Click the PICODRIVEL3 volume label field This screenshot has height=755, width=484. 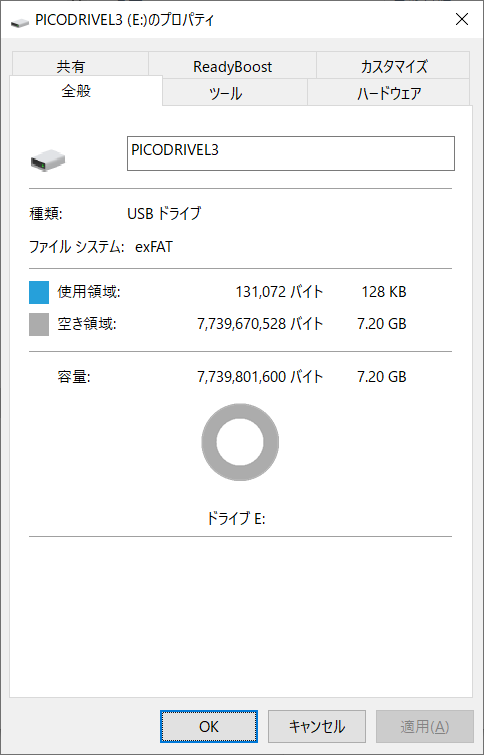290,154
